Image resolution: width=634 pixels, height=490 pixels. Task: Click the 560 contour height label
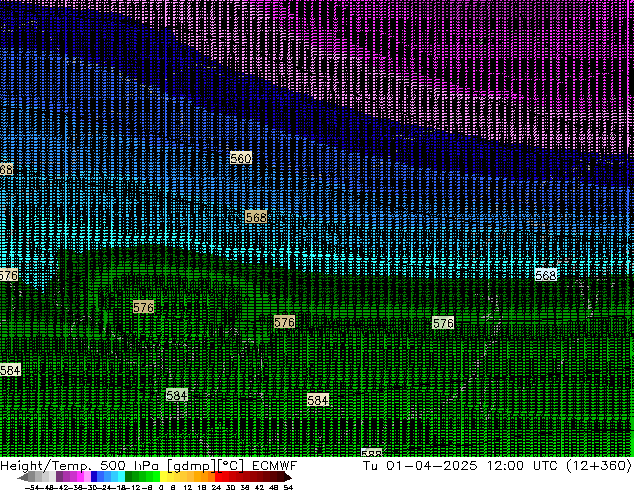[x=241, y=158]
